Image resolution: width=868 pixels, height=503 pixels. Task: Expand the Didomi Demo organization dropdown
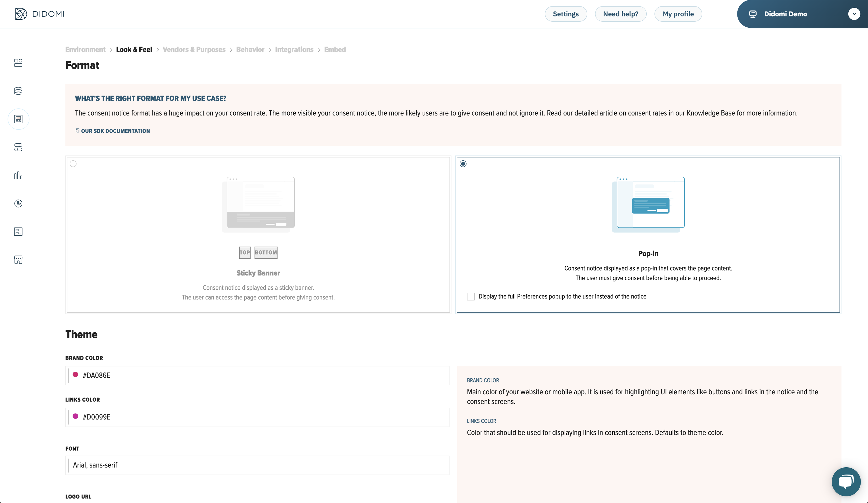click(854, 14)
